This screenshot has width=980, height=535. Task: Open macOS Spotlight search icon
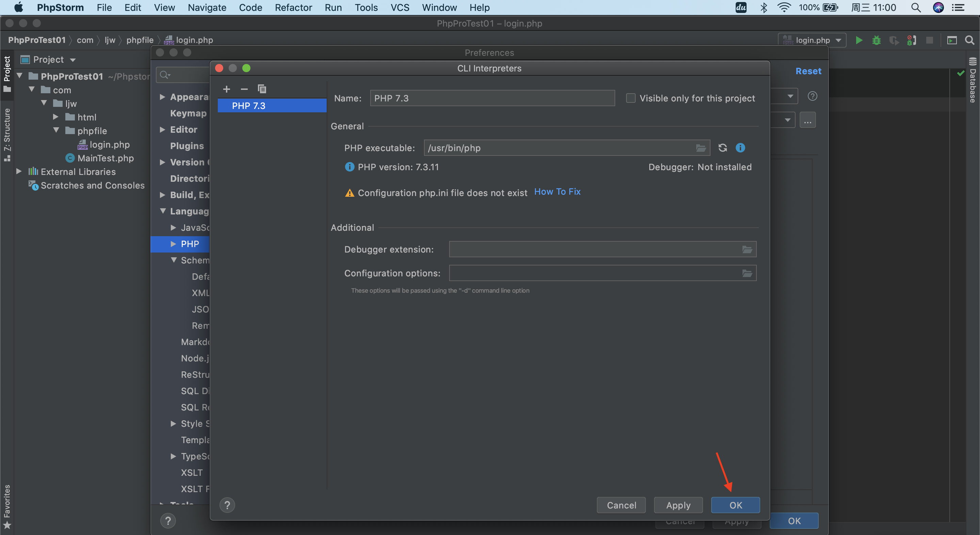[915, 7]
